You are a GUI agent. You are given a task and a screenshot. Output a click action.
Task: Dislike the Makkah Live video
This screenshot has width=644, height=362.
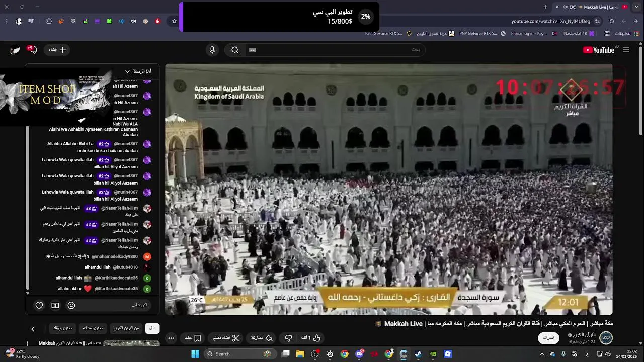(x=288, y=338)
